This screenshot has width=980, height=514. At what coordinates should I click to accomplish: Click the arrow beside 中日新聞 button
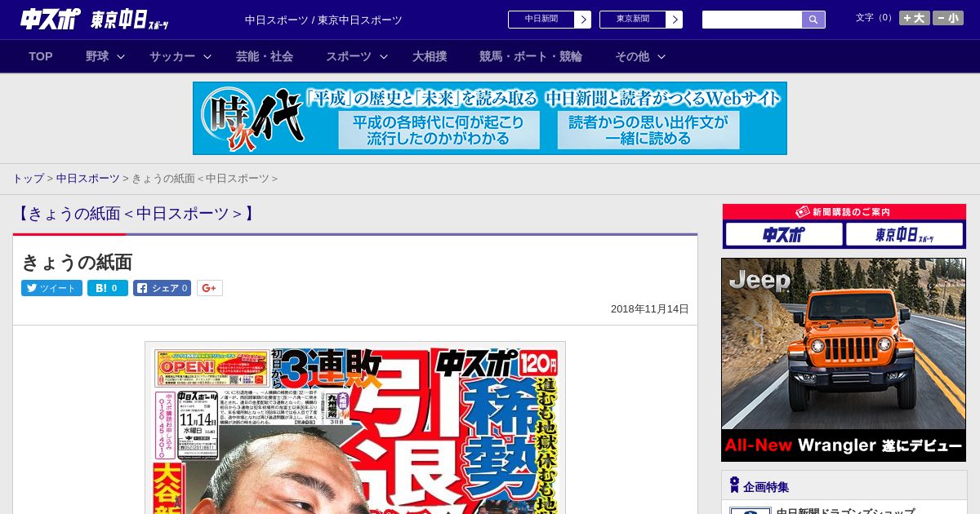coord(582,20)
